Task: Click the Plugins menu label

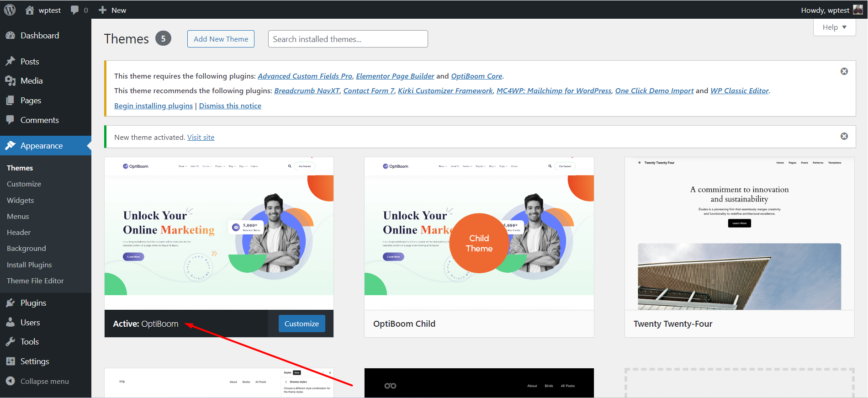Action: (x=33, y=302)
